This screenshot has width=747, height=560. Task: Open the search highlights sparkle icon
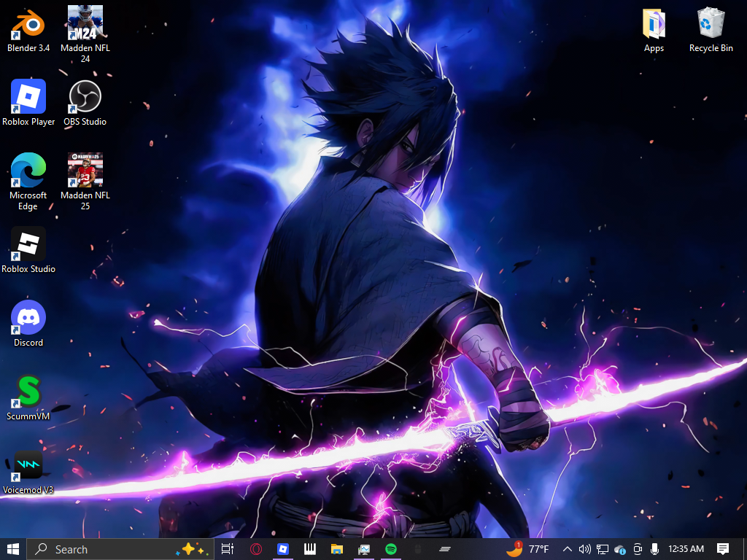(190, 549)
